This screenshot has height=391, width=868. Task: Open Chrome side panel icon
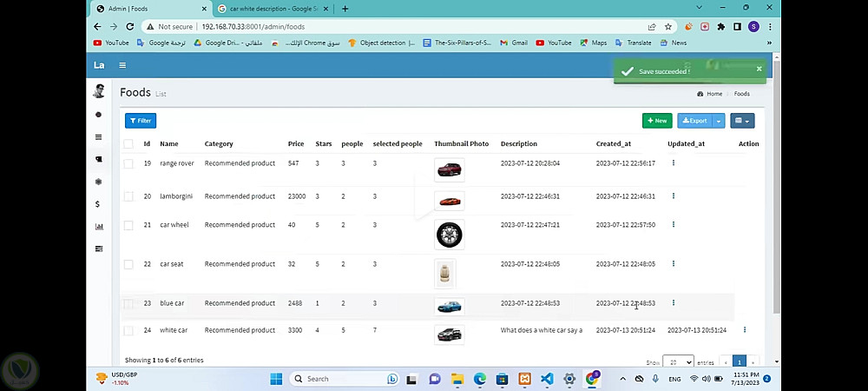[x=737, y=27]
